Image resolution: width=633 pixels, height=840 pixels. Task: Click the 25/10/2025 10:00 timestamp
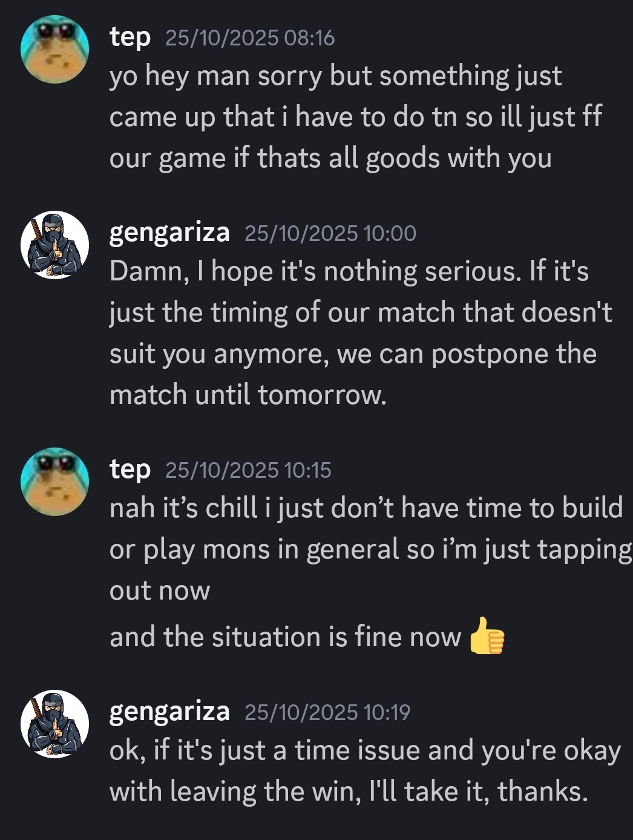330,233
